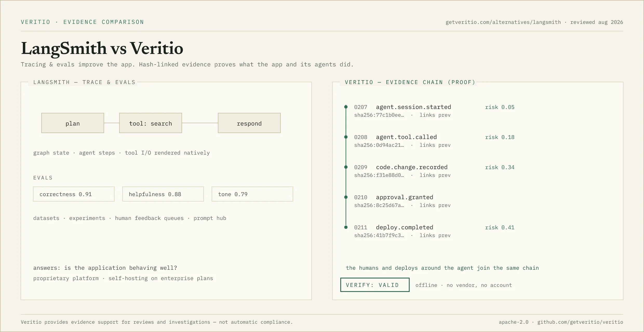The width and height of the screenshot is (644, 332).
Task: Click "links prev" under agent.session.started
Action: 435,115
